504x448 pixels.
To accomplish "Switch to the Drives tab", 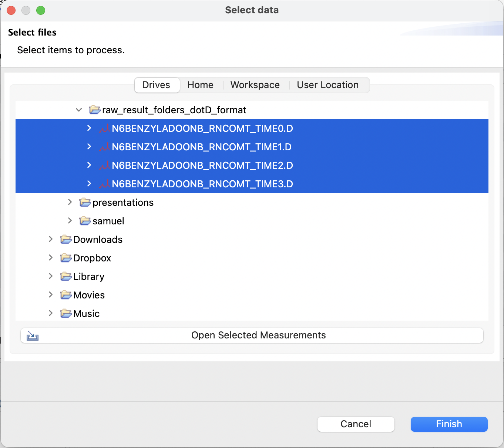I will [x=157, y=85].
